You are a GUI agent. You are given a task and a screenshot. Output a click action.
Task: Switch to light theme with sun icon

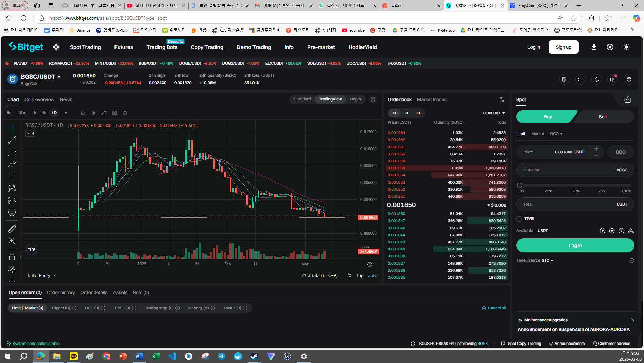pos(626,47)
